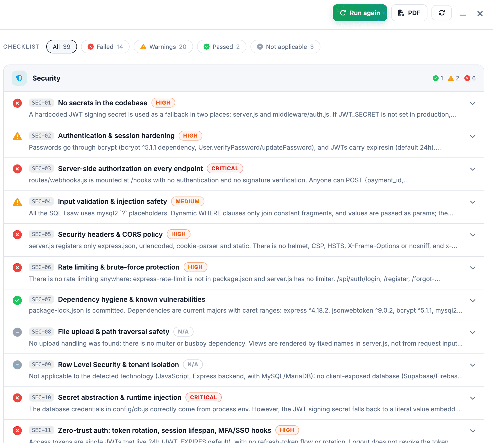Expand SEC-08 File upload row

pos(473,332)
